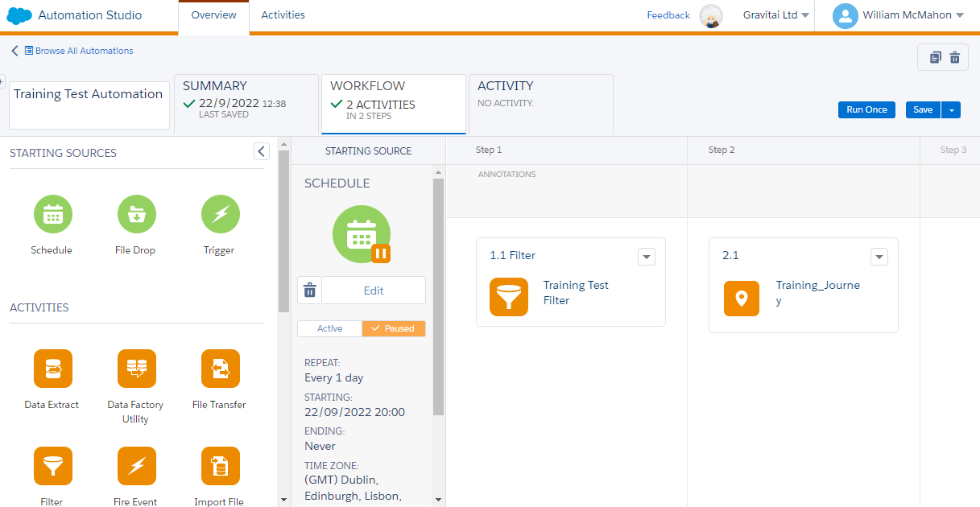
Task: Open the Gravitai Ltd account menu
Action: click(x=775, y=14)
